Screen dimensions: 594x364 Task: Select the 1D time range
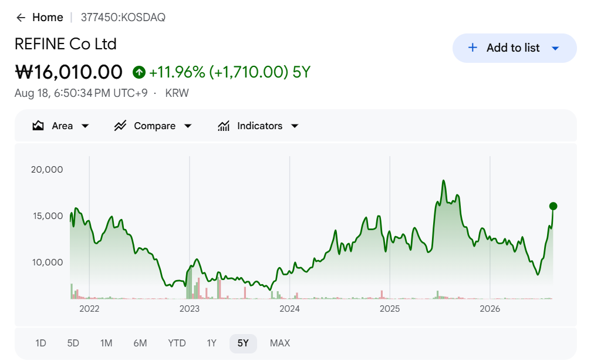point(41,343)
